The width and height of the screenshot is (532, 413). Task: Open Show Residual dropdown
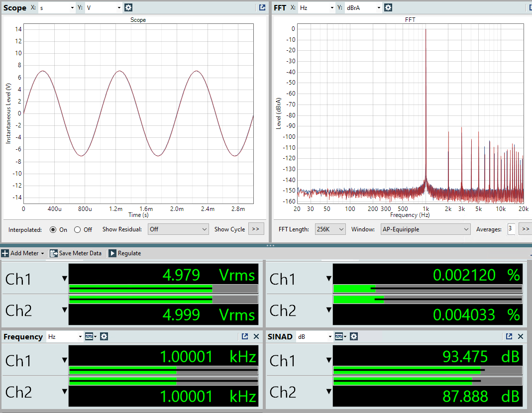pyautogui.click(x=178, y=229)
